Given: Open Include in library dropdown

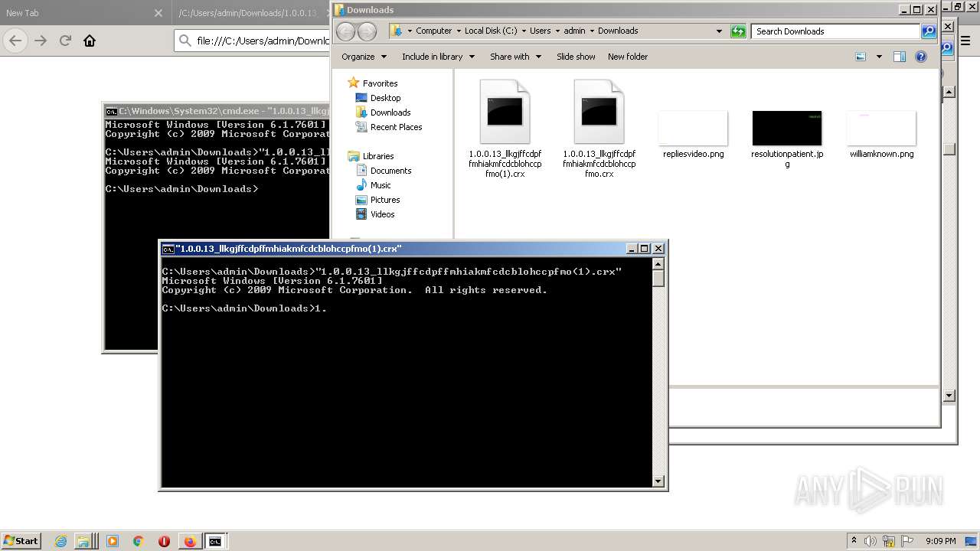Looking at the screenshot, I should [x=438, y=57].
